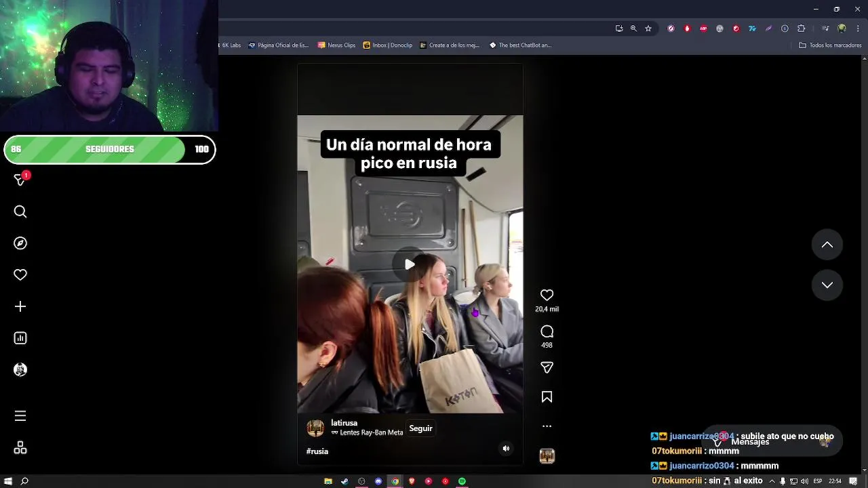This screenshot has width=868, height=488.
Task: Open the downloads circle icon in toolbar
Action: click(x=785, y=28)
